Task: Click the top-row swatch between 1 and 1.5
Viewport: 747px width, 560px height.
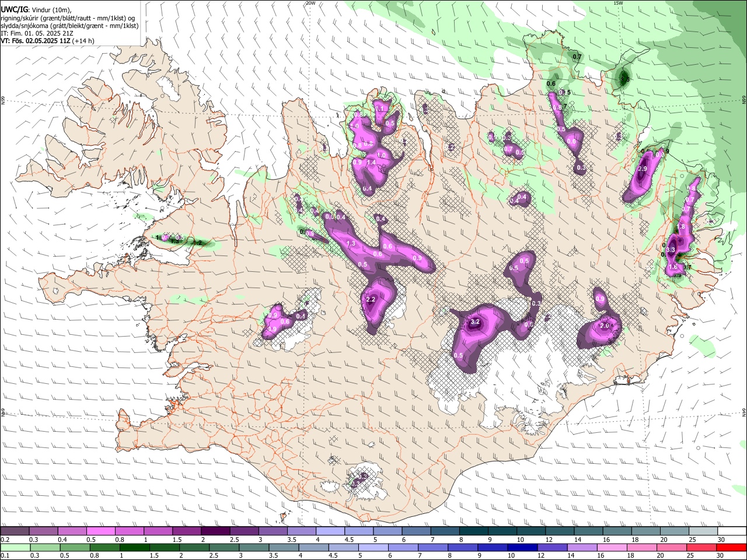Action: [158, 531]
